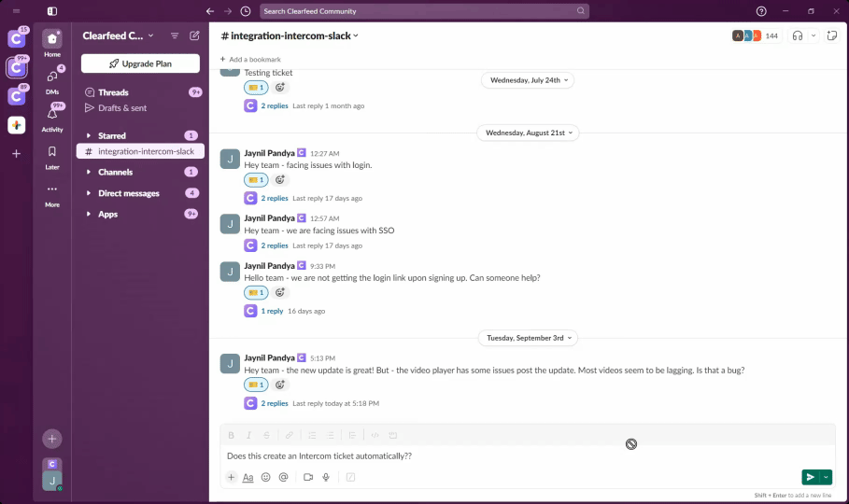Click the Search Clearfeed Community field

[424, 11]
